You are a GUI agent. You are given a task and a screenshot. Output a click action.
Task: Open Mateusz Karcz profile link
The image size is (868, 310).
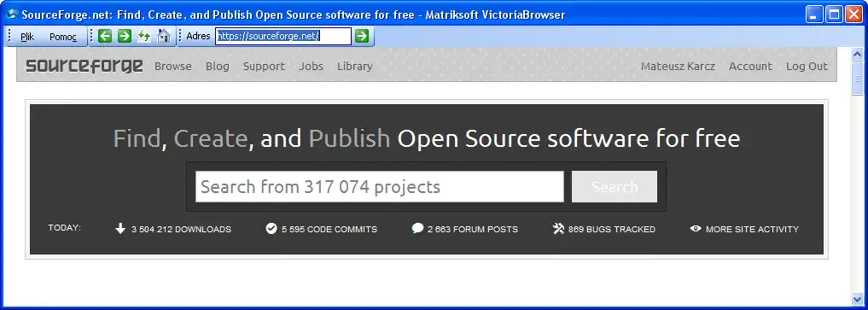coord(678,66)
